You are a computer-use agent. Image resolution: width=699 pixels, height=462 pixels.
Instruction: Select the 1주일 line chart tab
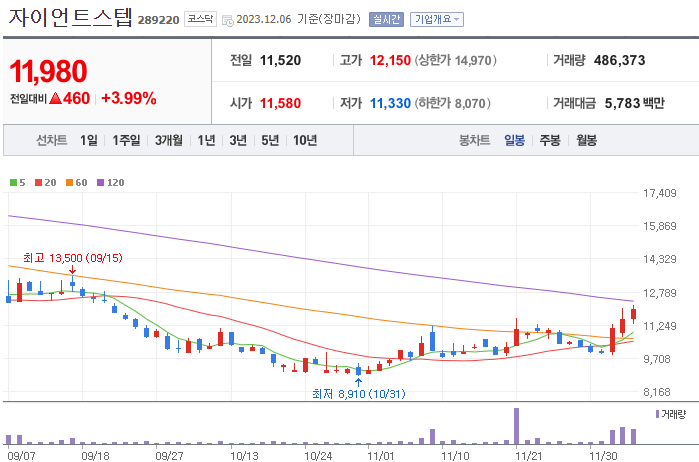click(126, 140)
